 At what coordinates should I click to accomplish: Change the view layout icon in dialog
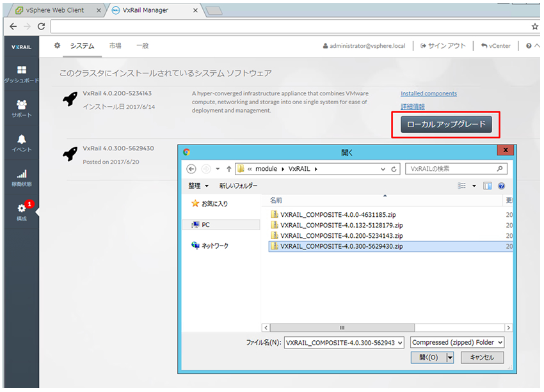462,186
